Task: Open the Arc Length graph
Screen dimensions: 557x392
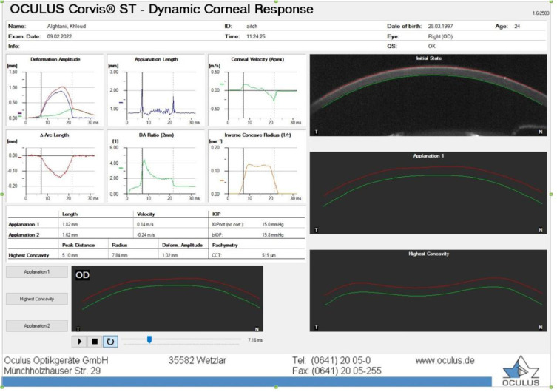Action: (x=55, y=166)
